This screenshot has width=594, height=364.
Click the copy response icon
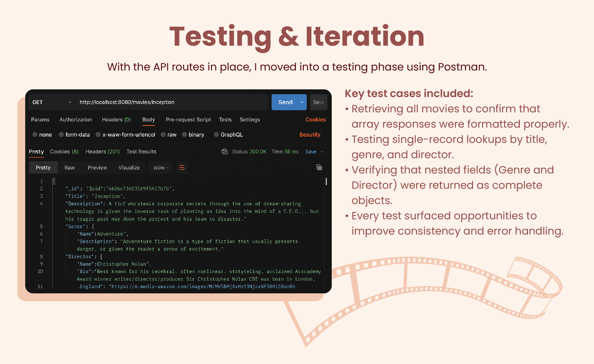pos(319,167)
